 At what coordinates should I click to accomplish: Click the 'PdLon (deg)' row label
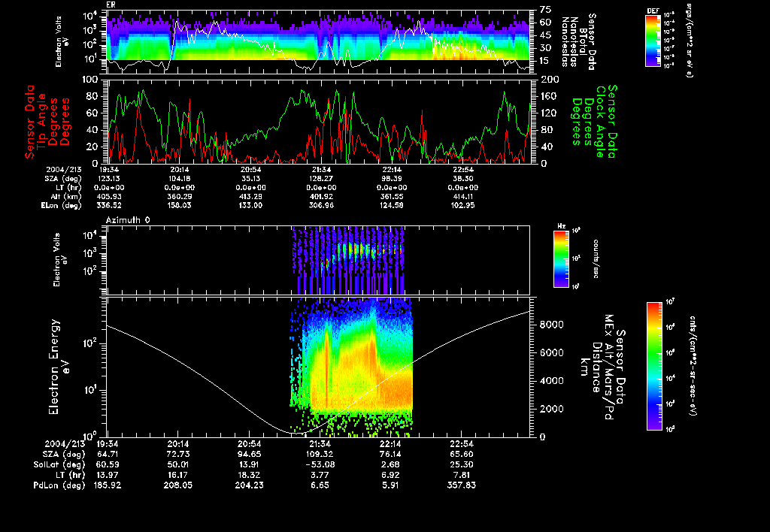pos(59,485)
